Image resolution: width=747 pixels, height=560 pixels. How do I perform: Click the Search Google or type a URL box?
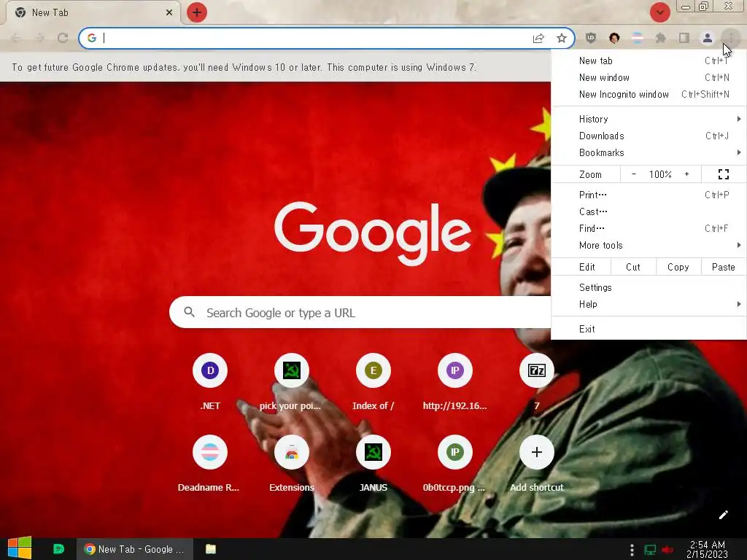[360, 312]
